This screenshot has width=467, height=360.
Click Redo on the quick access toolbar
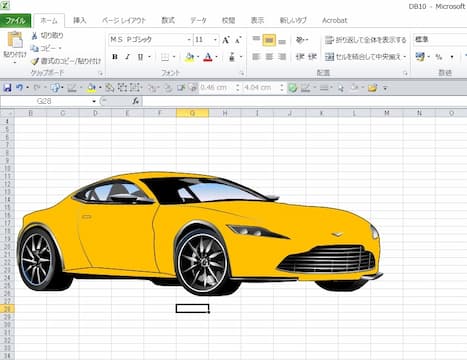(x=37, y=88)
